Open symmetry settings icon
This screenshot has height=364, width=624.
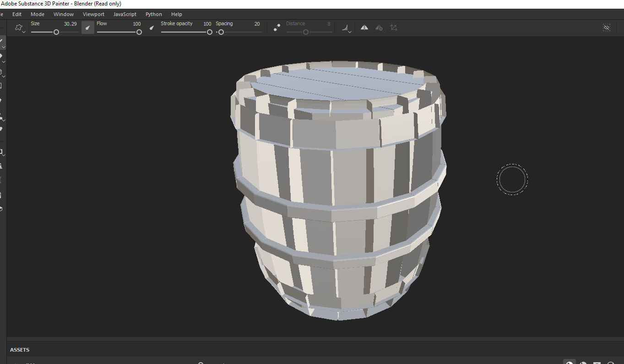tap(379, 28)
